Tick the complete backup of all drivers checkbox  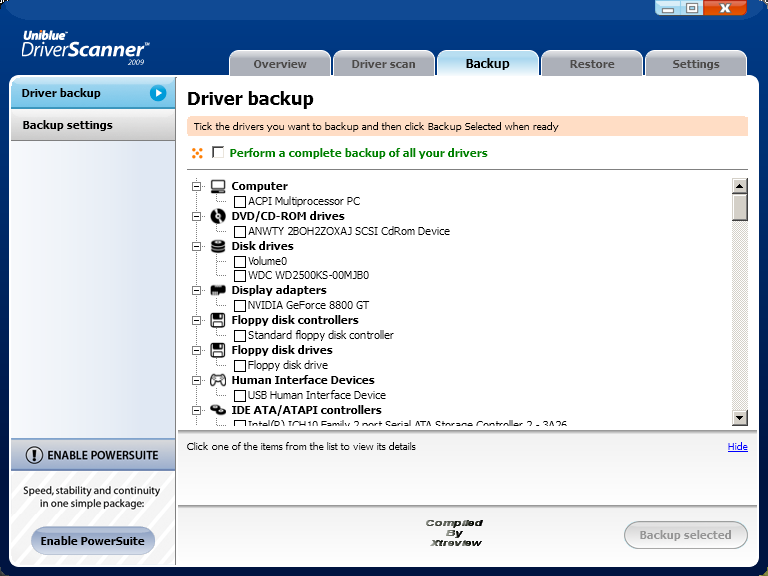[x=218, y=153]
